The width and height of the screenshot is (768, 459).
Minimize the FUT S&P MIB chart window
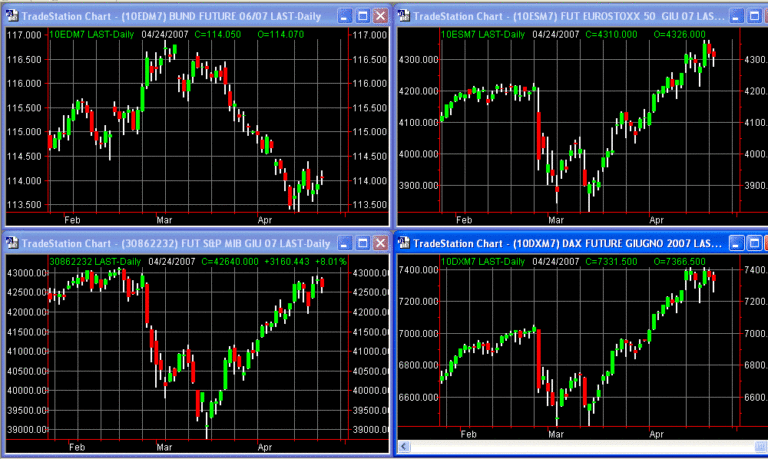343,244
